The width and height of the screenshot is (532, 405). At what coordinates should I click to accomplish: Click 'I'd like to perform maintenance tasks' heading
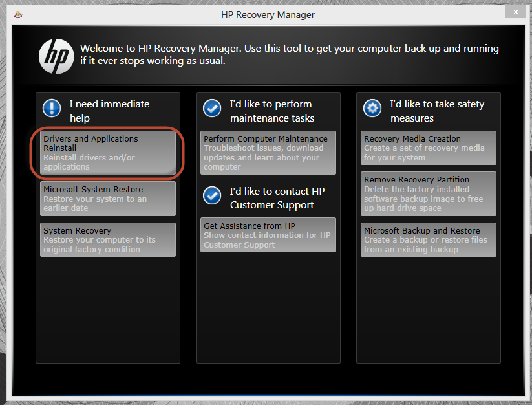pos(271,111)
